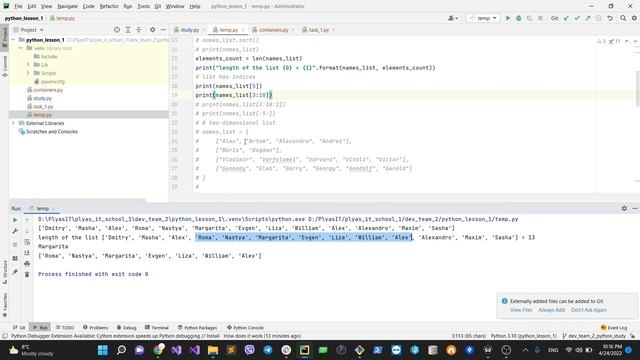Open Viber from the taskbar
Viewport: 640px width, 360px height.
[249, 350]
